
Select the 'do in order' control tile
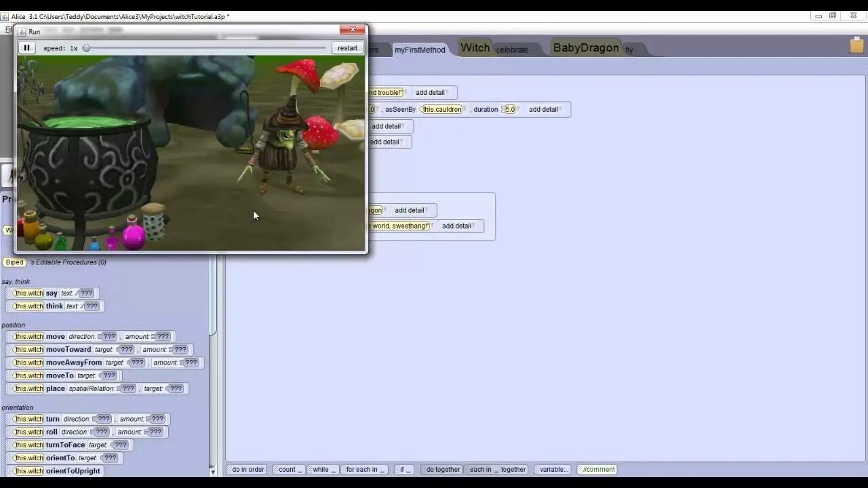coord(248,470)
